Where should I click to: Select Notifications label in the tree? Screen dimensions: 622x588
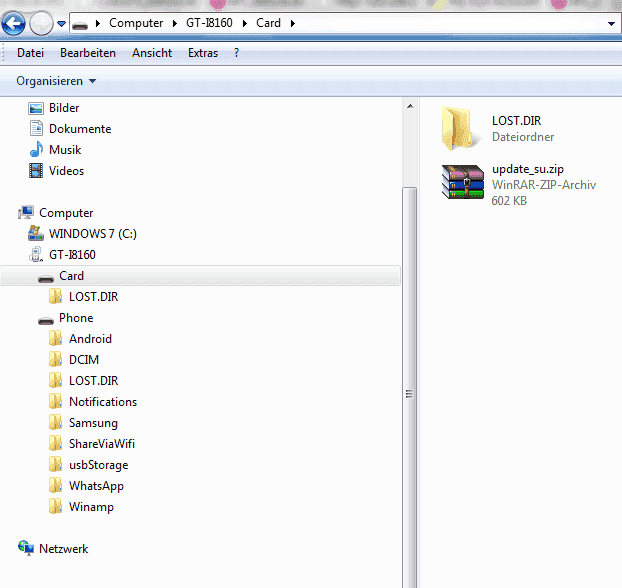point(103,402)
